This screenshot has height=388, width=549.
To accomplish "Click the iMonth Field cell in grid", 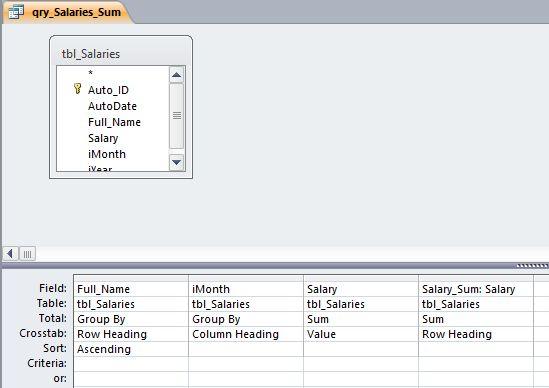I will (x=246, y=289).
